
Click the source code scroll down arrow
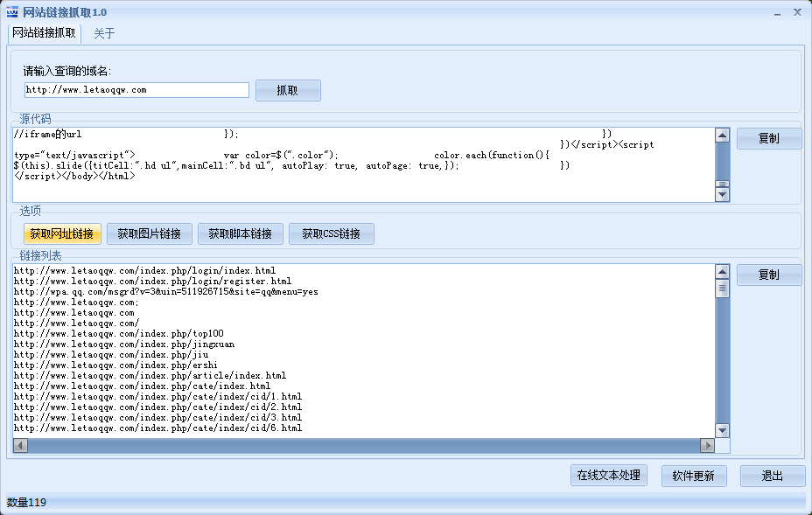pos(723,195)
